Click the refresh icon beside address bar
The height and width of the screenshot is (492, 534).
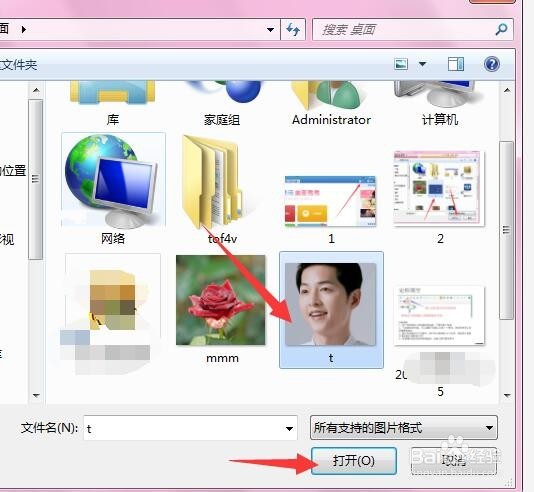click(x=293, y=30)
